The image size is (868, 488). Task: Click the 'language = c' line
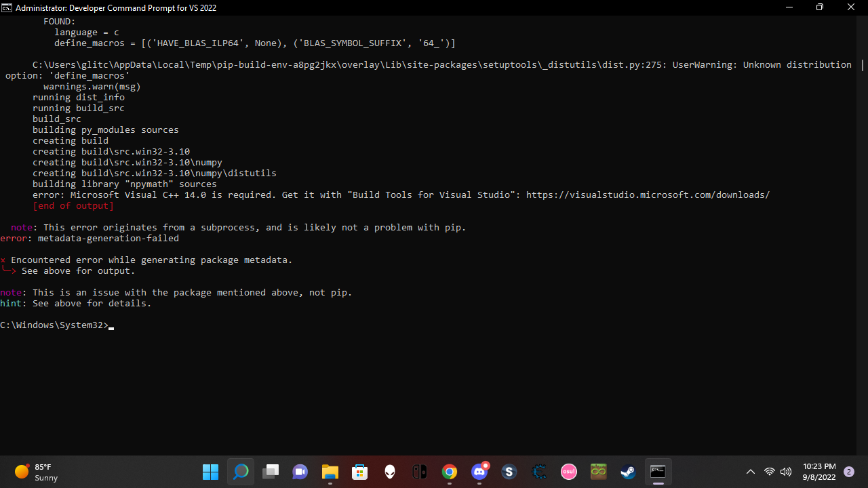87,33
